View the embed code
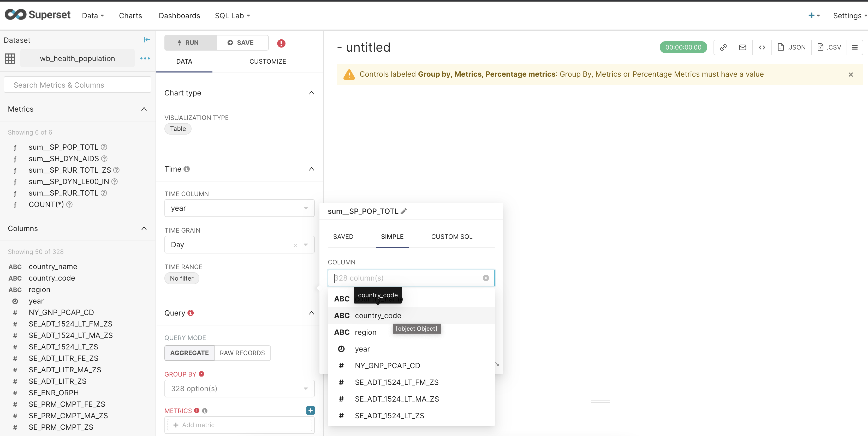 pyautogui.click(x=762, y=47)
